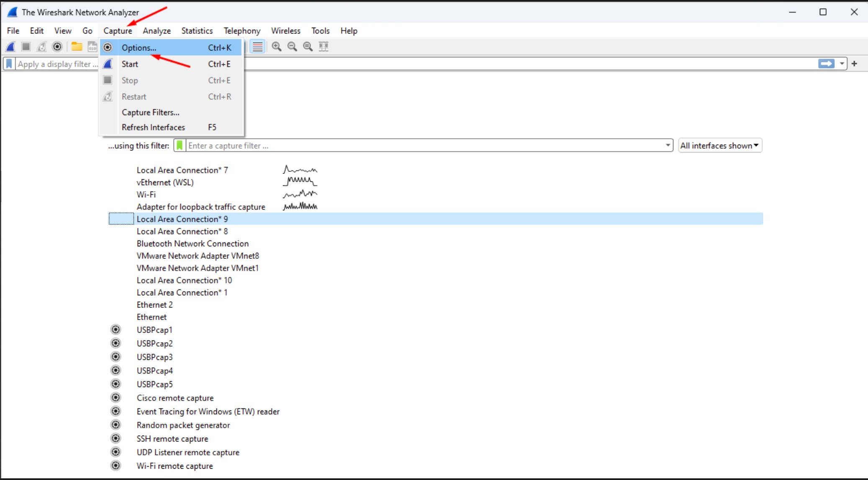Select VMware Network Adapter VMnet1

tap(198, 268)
